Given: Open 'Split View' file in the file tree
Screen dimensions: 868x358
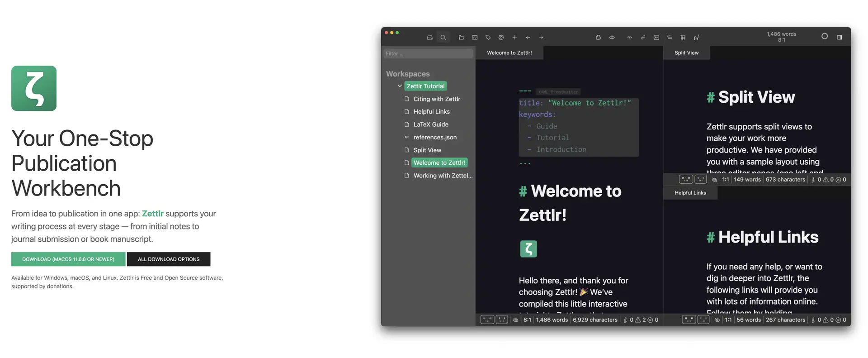Looking at the screenshot, I should point(427,150).
